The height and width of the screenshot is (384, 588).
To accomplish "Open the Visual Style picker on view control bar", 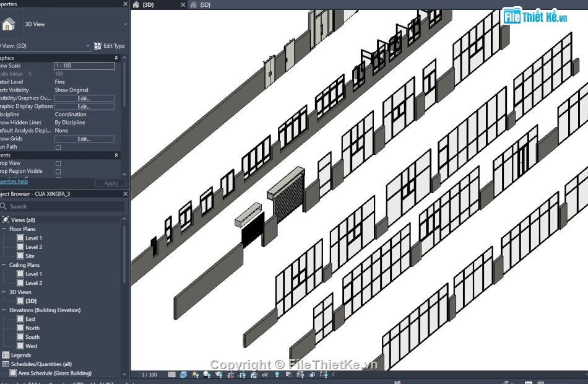I will tap(183, 375).
